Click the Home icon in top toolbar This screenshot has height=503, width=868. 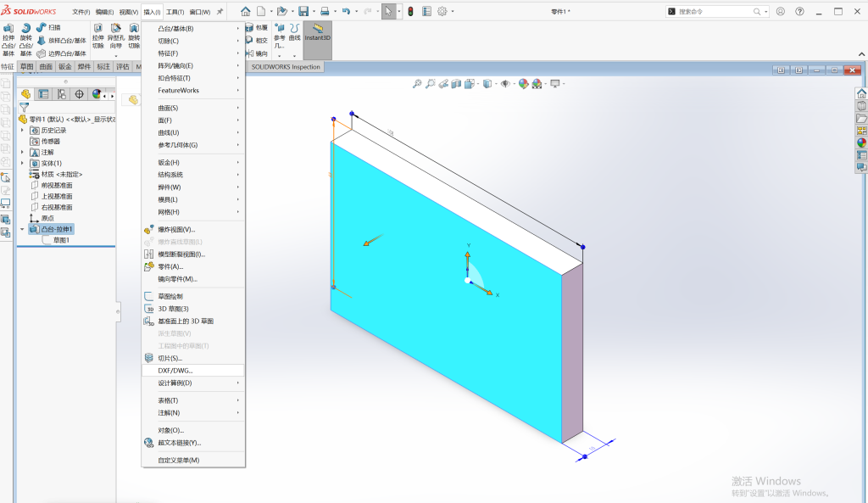point(245,11)
